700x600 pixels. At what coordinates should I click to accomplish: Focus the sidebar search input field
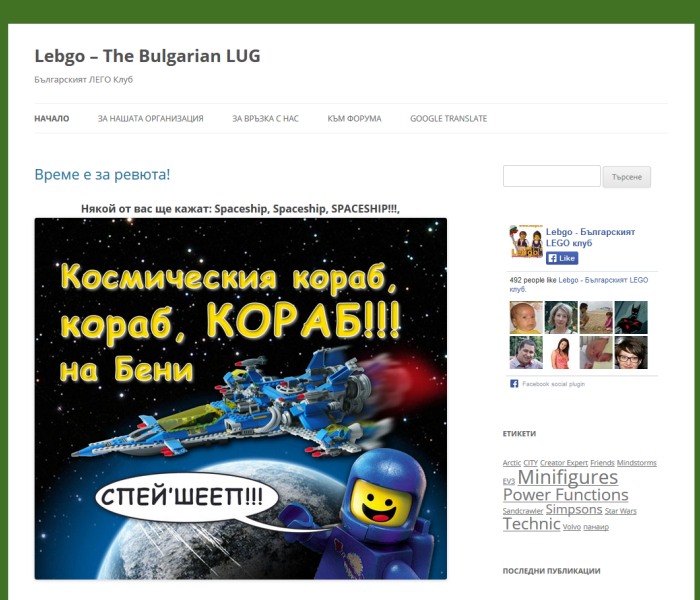[x=552, y=176]
